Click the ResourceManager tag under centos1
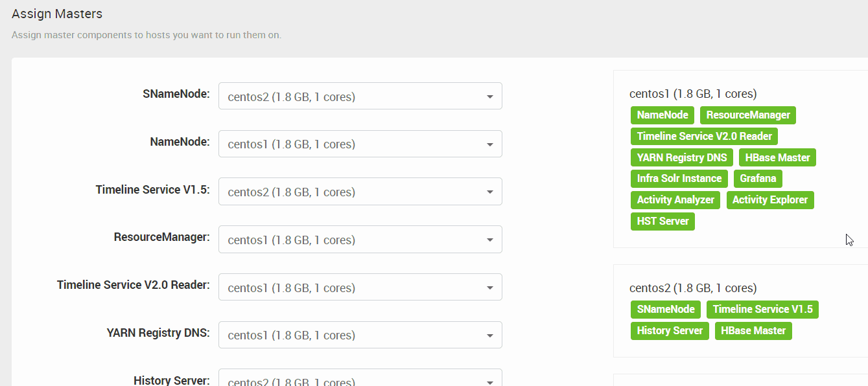868x386 pixels. 748,115
